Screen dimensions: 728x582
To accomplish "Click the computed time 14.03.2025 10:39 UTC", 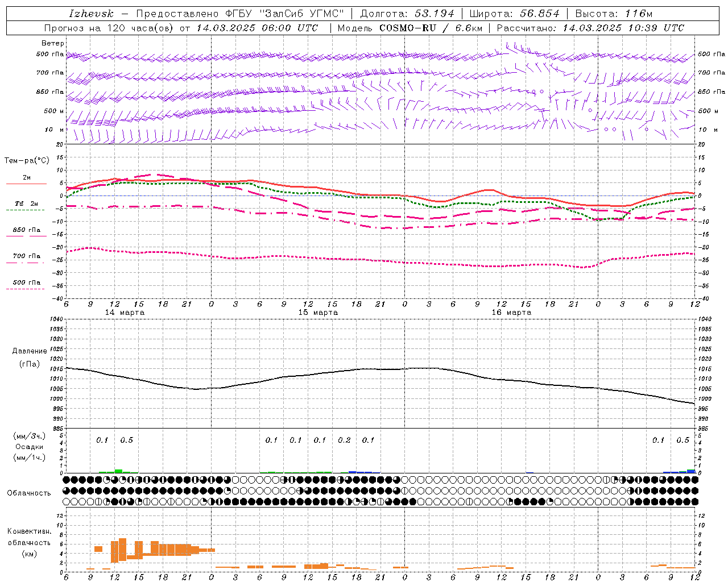I will pyautogui.click(x=624, y=28).
